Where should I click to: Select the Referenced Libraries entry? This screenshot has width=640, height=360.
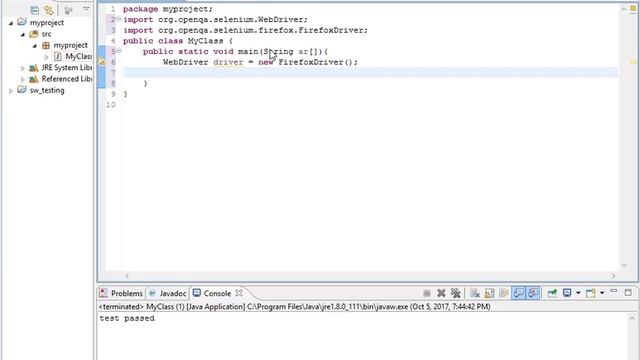tap(67, 79)
